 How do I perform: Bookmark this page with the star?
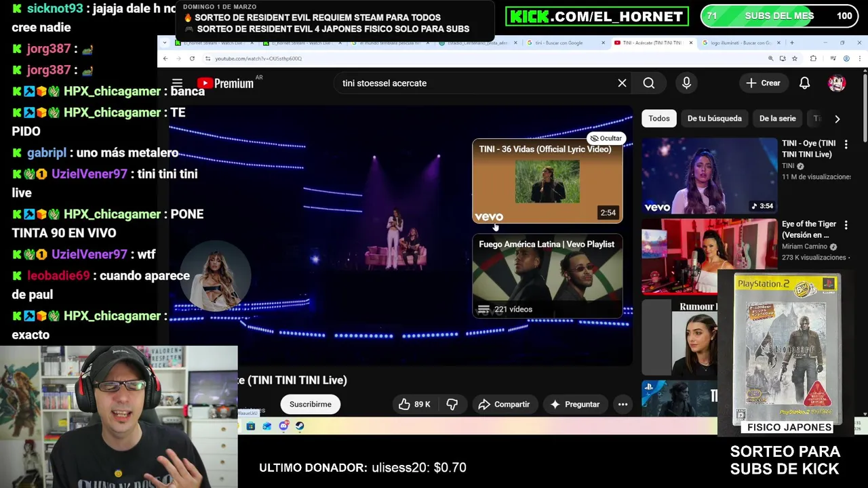pos(794,58)
